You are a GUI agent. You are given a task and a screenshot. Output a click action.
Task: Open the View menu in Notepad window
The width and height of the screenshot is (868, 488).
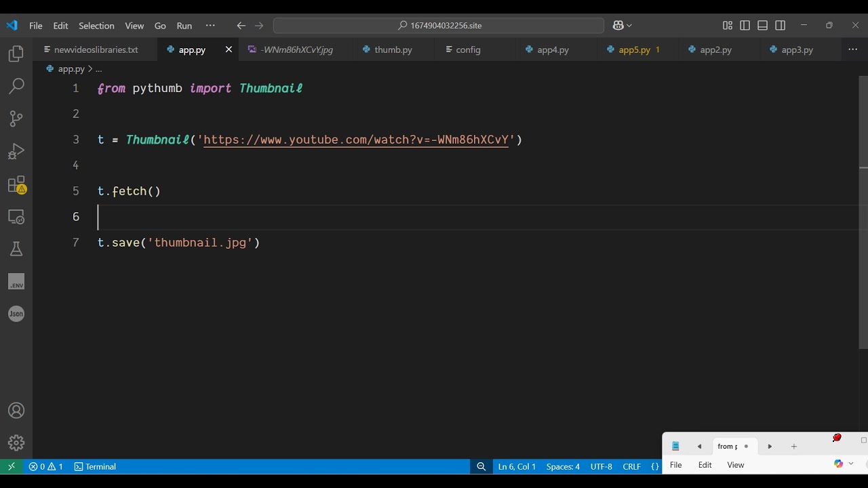[736, 465]
